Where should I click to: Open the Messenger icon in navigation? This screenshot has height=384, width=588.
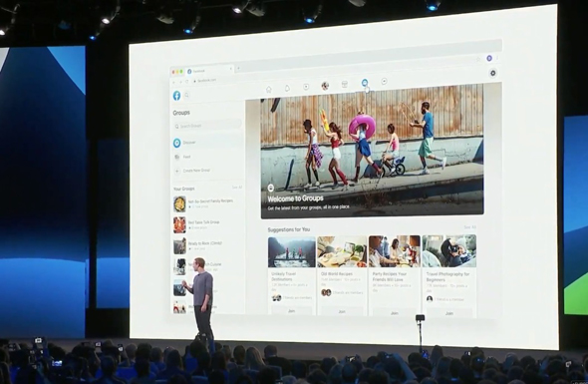click(x=384, y=81)
